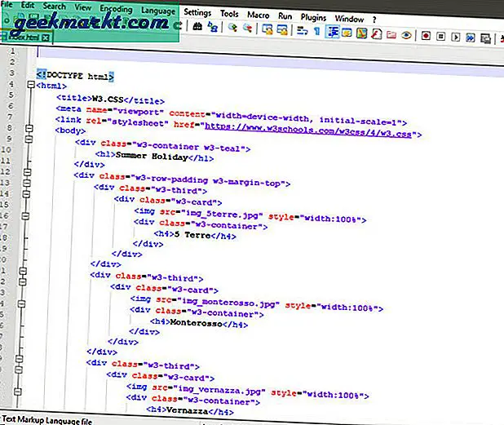
Task: Click the "img_vernazza.jpg" source string
Action: [x=219, y=390]
